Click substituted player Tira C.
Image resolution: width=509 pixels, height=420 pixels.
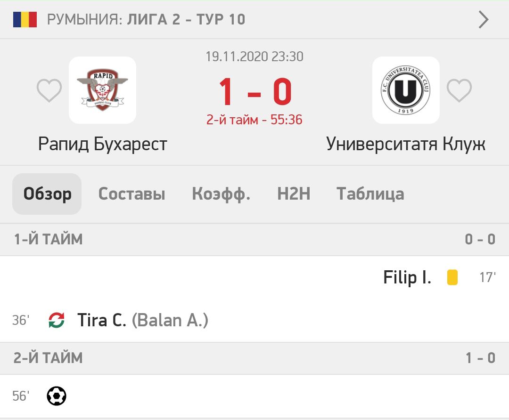point(102,320)
